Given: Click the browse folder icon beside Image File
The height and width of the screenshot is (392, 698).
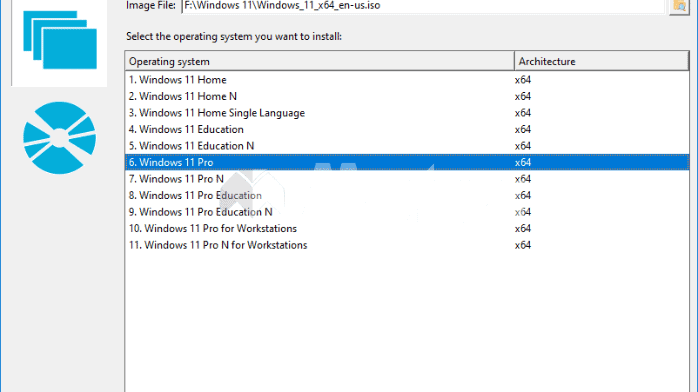Looking at the screenshot, I should pyautogui.click(x=679, y=6).
